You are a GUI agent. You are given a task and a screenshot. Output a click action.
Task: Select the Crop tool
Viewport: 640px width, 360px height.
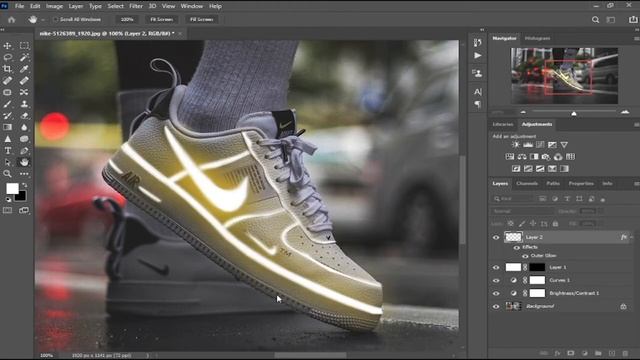coord(7,69)
